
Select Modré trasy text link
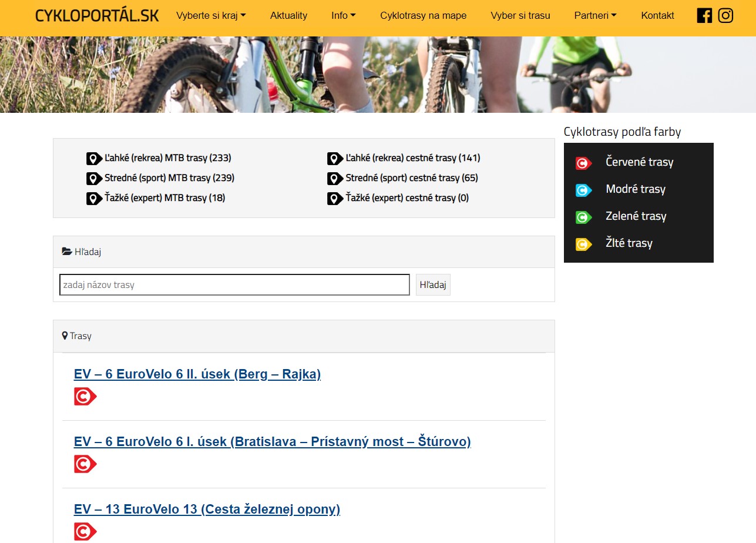click(x=636, y=189)
